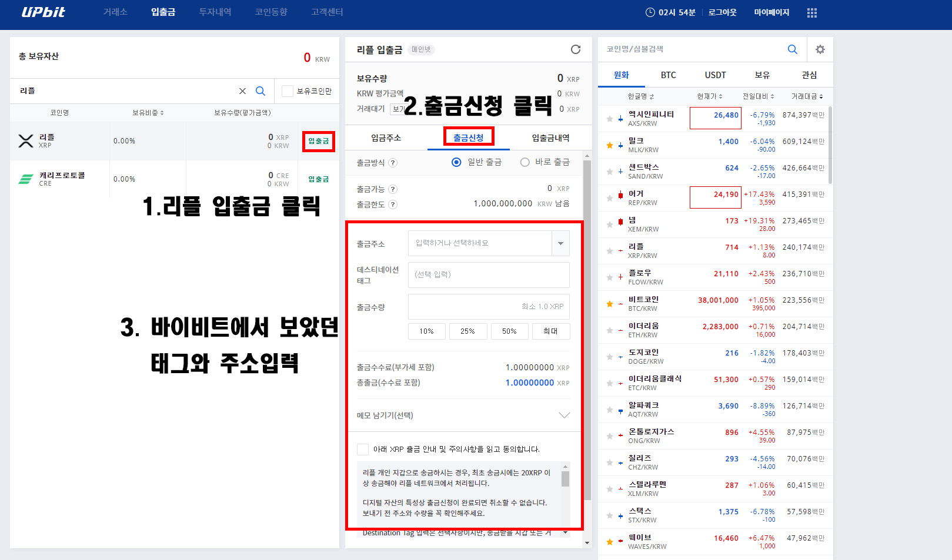Select the 50% withdrawal amount button
The height and width of the screenshot is (560, 952).
point(509,331)
